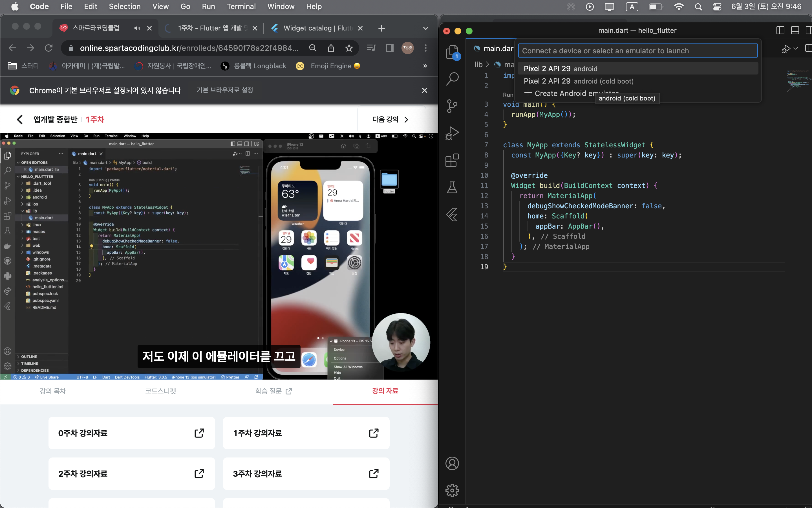Click 기본 브라우저로 설정 button

224,90
